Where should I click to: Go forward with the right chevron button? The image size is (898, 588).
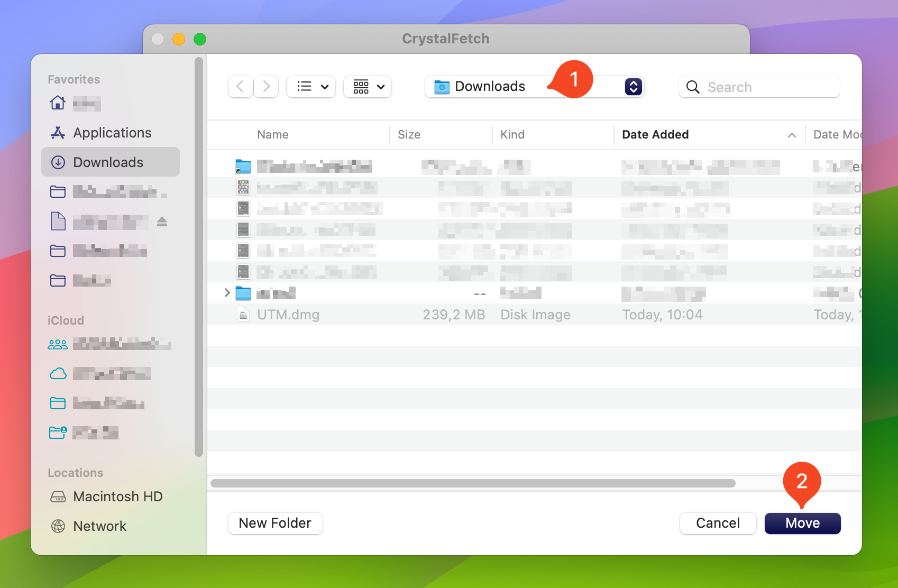tap(266, 87)
